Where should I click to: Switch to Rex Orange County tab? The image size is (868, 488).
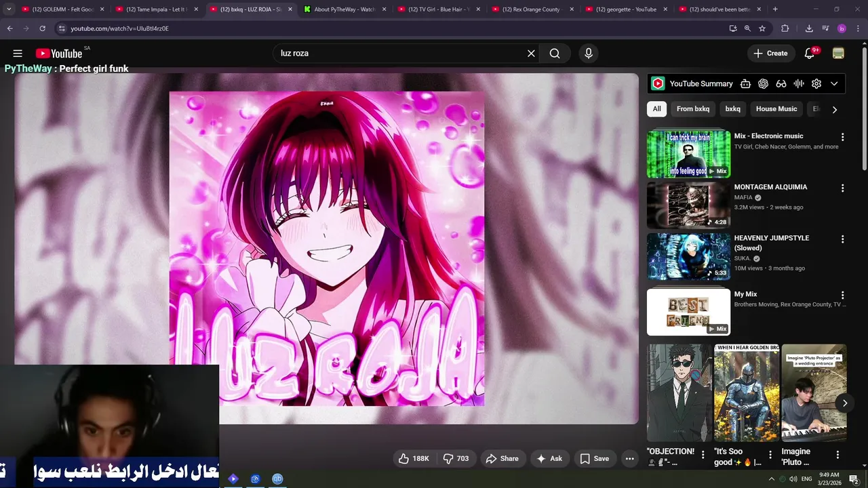tap(533, 9)
